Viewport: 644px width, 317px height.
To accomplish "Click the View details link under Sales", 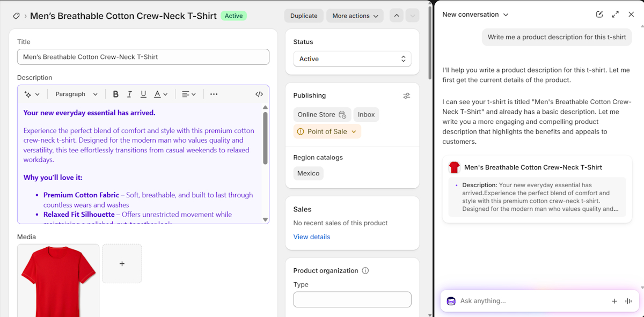I will tap(312, 237).
